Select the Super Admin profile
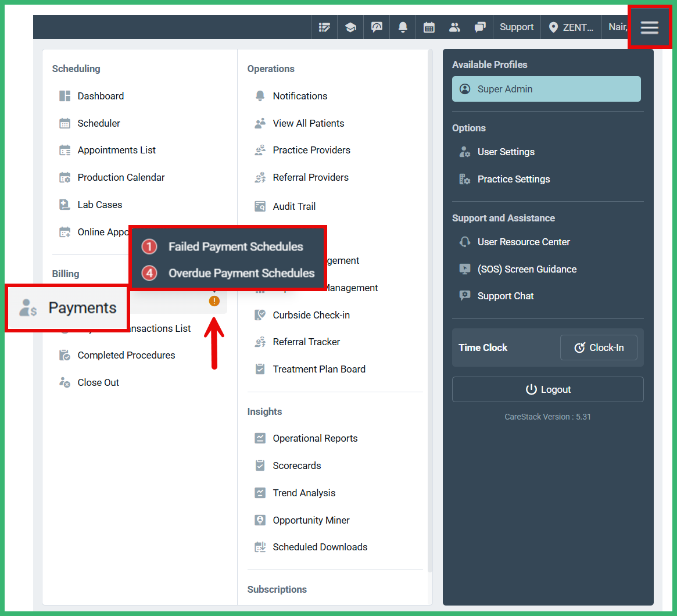The height and width of the screenshot is (616, 677). 546,89
